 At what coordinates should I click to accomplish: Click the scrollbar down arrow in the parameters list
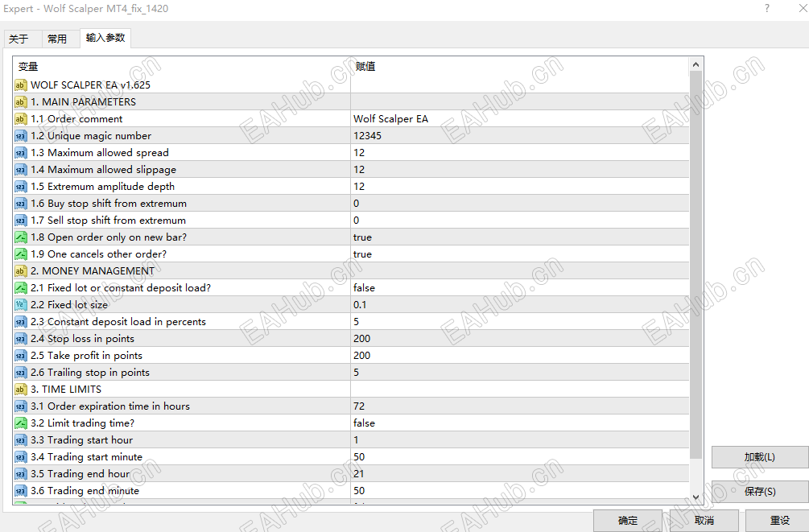(695, 497)
